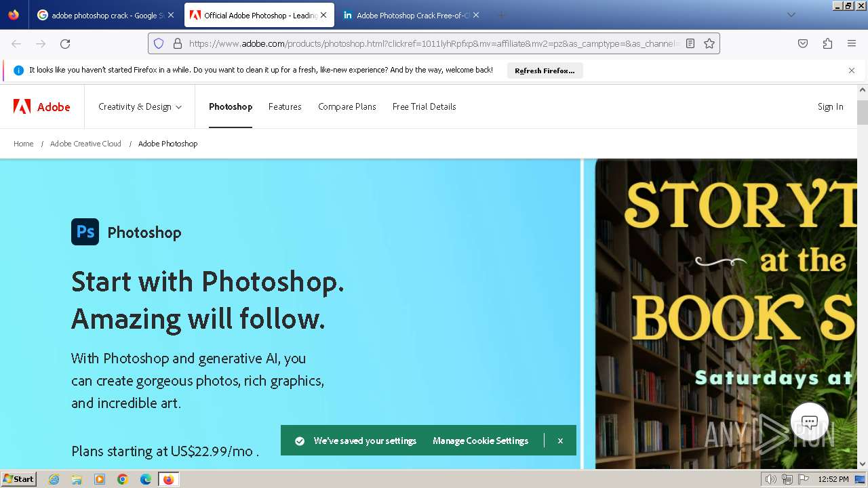Click the Storytime bookstore banner image
Screen dimensions: 868x488
point(726,314)
